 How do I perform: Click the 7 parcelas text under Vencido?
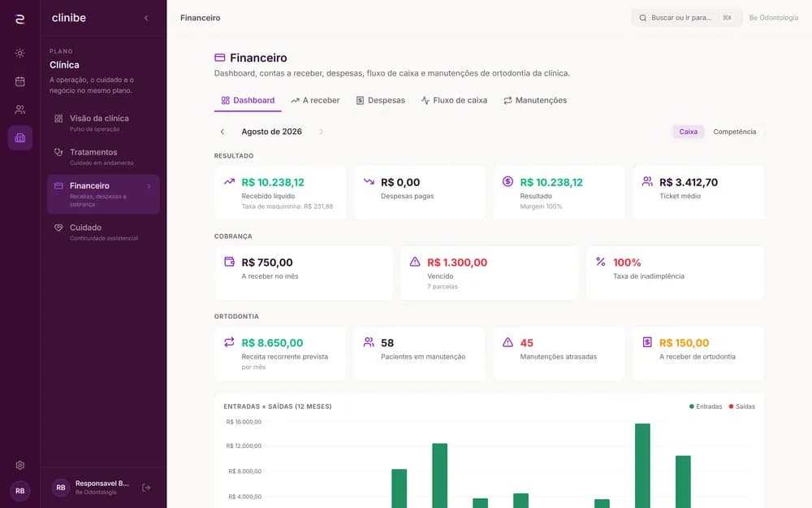pos(443,287)
